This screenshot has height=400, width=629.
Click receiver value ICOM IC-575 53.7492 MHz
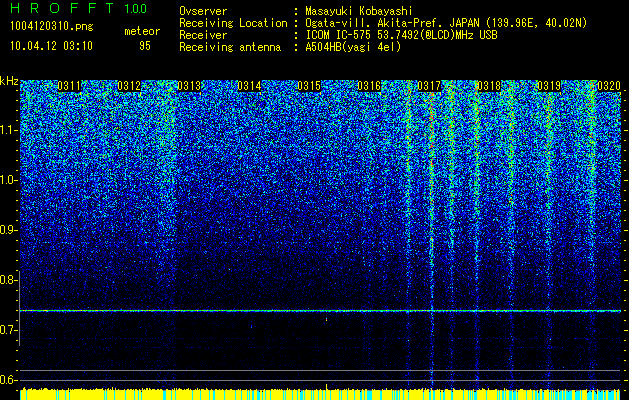(401, 35)
